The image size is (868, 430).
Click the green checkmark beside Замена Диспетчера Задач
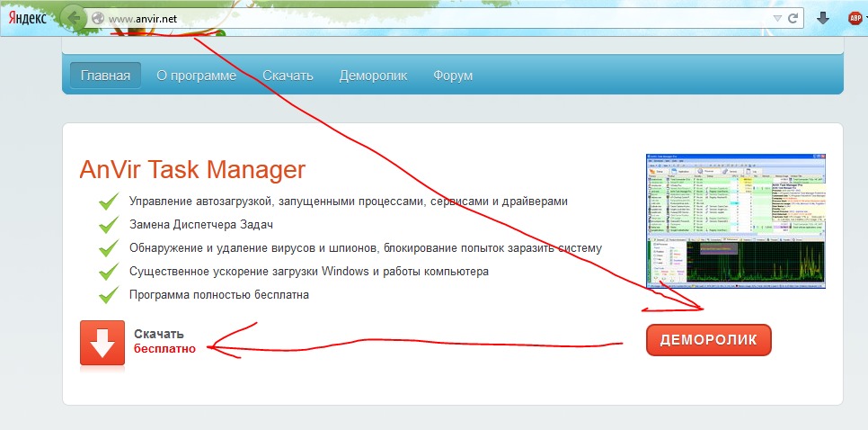click(109, 224)
